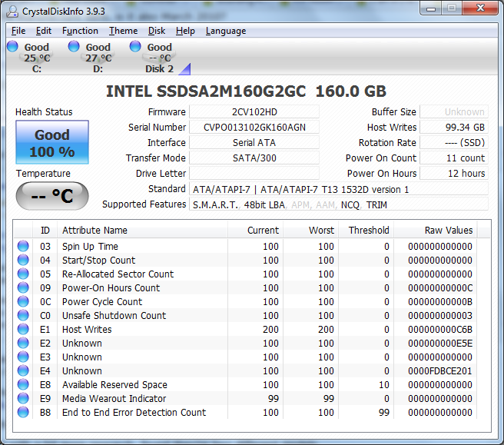The width and height of the screenshot is (504, 445).
Task: Click the Worst column header
Action: pos(311,231)
